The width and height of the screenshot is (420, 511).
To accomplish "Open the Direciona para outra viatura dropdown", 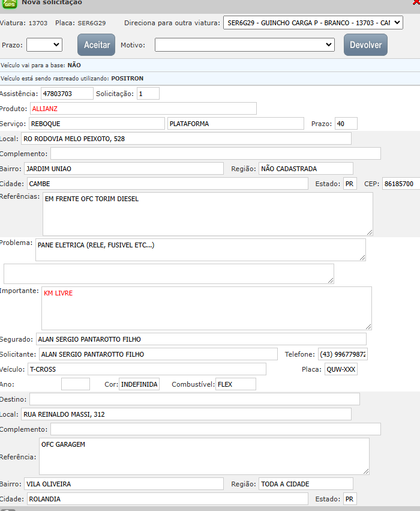I will 313,23.
